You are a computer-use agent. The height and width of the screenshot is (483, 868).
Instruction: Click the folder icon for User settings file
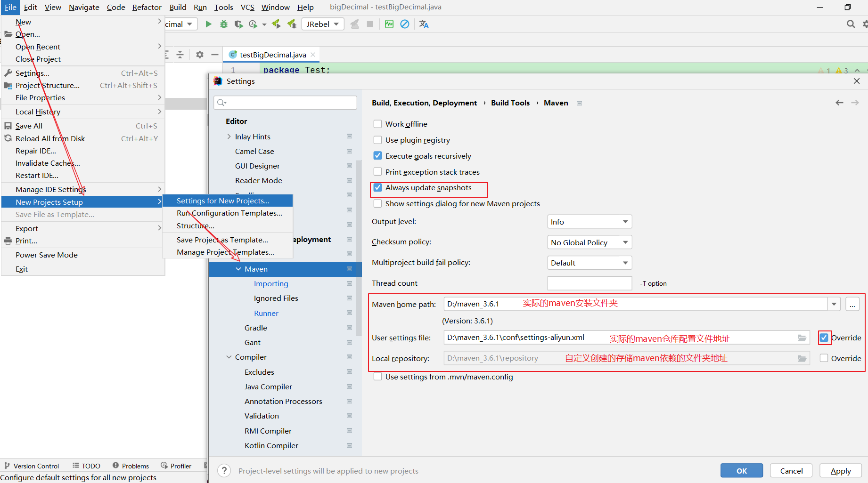click(x=802, y=338)
